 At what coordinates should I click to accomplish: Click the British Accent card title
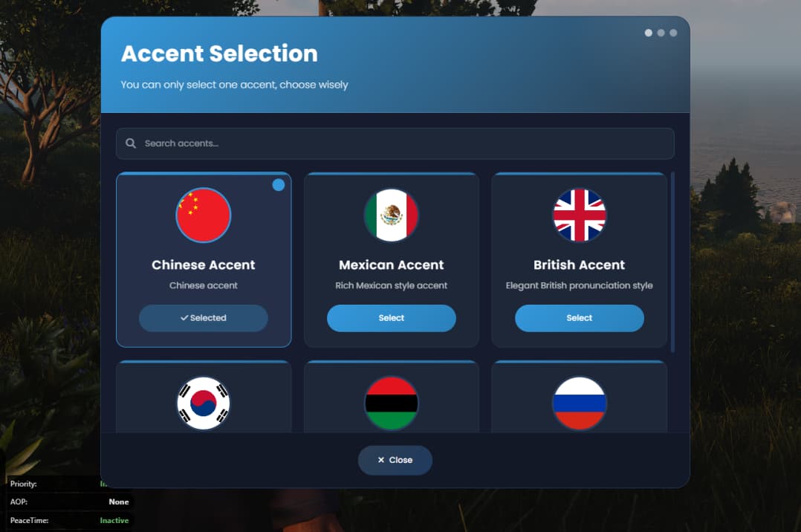580,265
